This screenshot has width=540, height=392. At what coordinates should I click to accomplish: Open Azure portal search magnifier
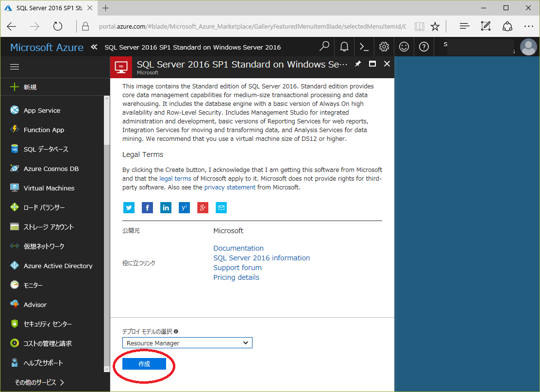(x=324, y=46)
